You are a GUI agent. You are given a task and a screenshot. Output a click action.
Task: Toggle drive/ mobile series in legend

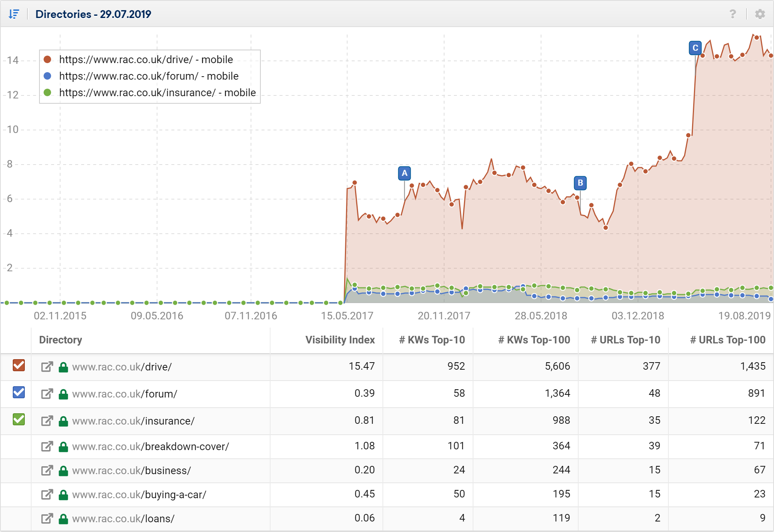tap(139, 59)
